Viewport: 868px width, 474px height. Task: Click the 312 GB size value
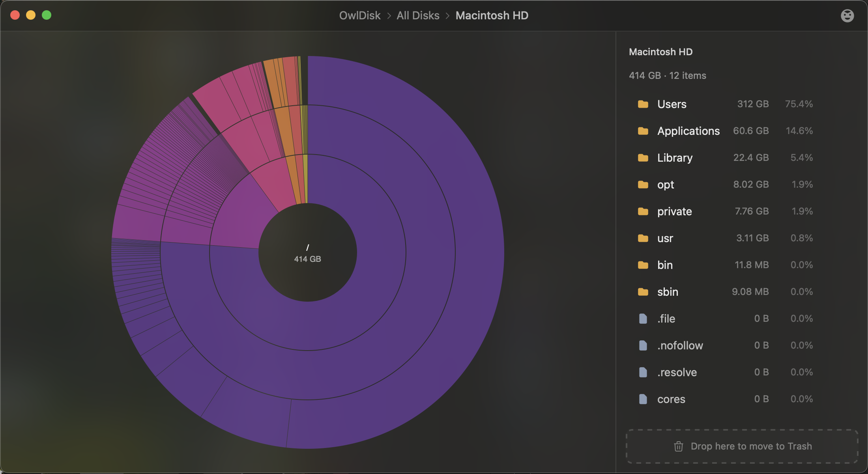click(x=753, y=104)
